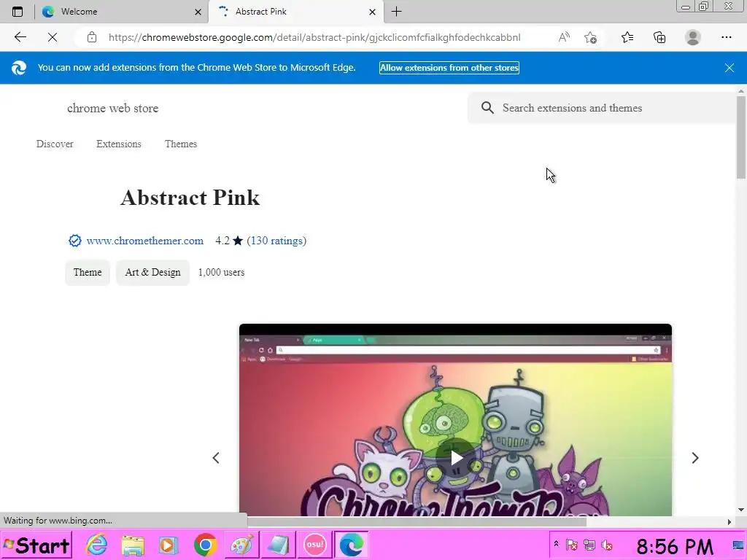This screenshot has width=747, height=560.
Task: Open the Start menu
Action: pyautogui.click(x=36, y=545)
